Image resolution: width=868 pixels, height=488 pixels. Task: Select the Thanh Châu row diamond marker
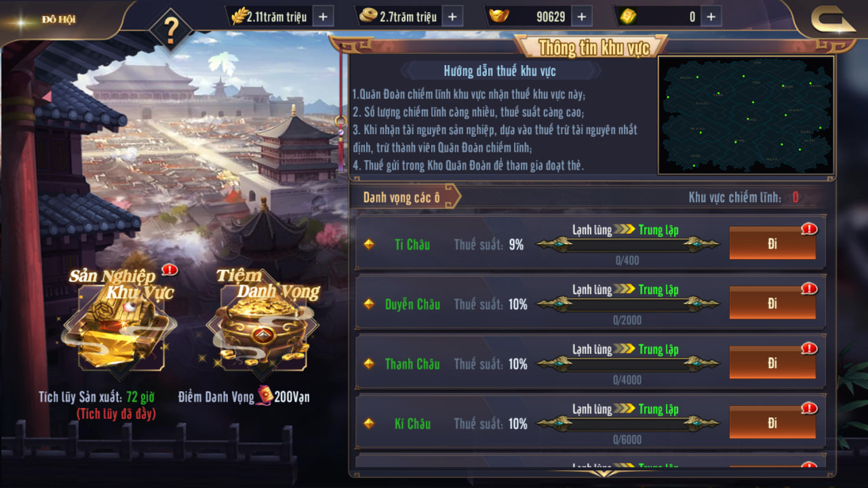tap(369, 364)
